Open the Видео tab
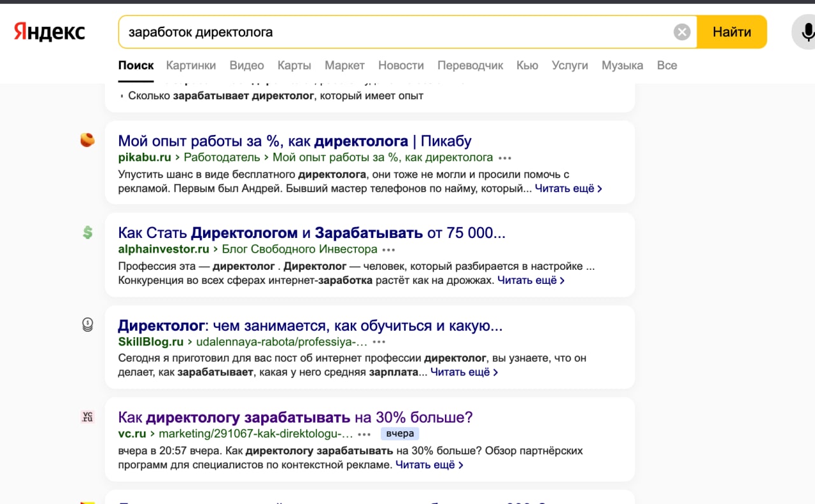 pyautogui.click(x=246, y=65)
